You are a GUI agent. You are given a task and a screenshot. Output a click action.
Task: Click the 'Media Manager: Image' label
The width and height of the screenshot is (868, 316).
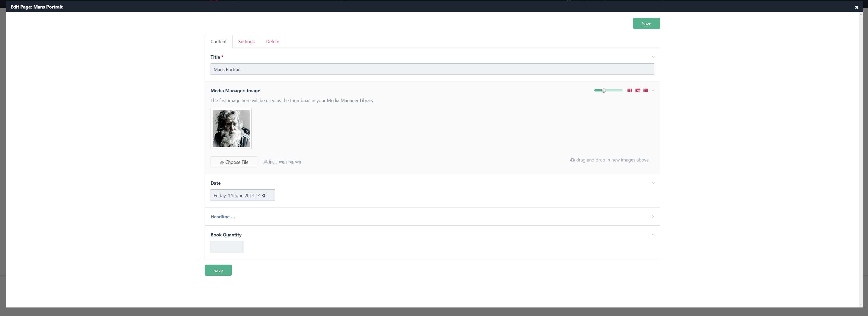click(235, 90)
